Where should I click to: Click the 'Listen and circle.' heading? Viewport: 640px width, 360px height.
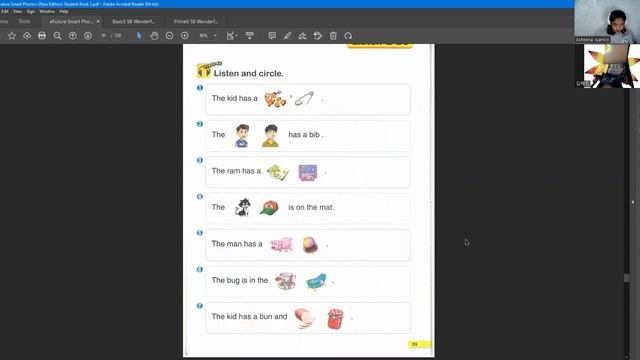pyautogui.click(x=248, y=73)
